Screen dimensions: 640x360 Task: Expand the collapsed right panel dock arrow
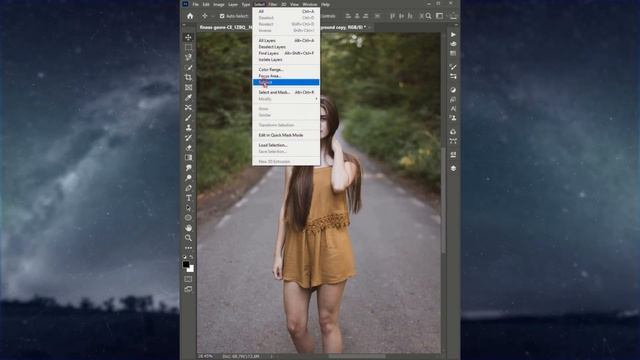(x=456, y=25)
